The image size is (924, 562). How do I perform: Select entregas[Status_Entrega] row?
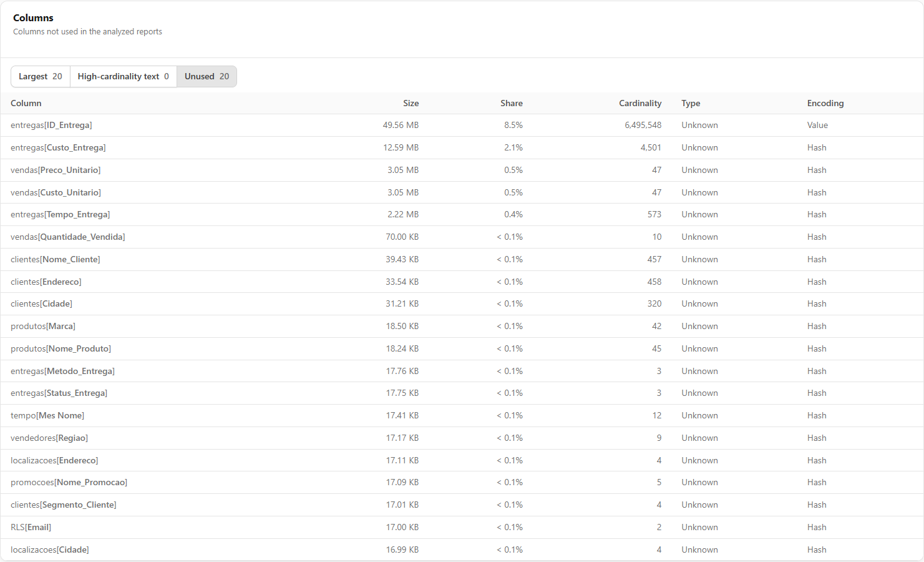pyautogui.click(x=462, y=393)
